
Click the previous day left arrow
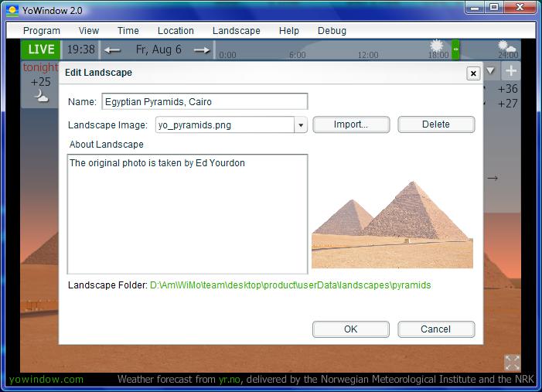[113, 50]
